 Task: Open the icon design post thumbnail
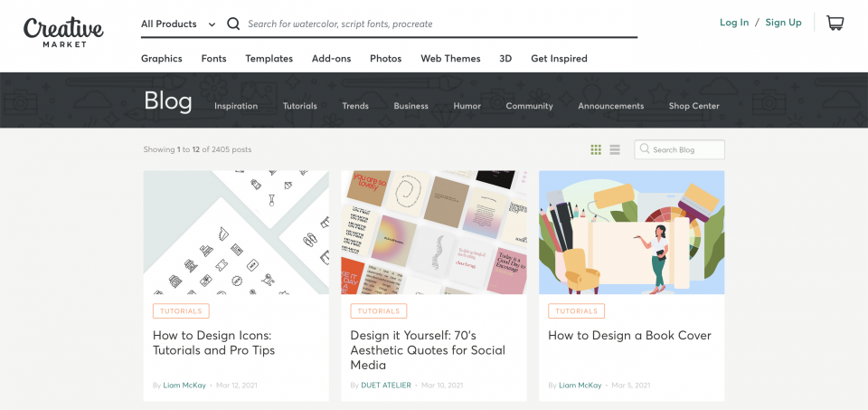pyautogui.click(x=236, y=232)
